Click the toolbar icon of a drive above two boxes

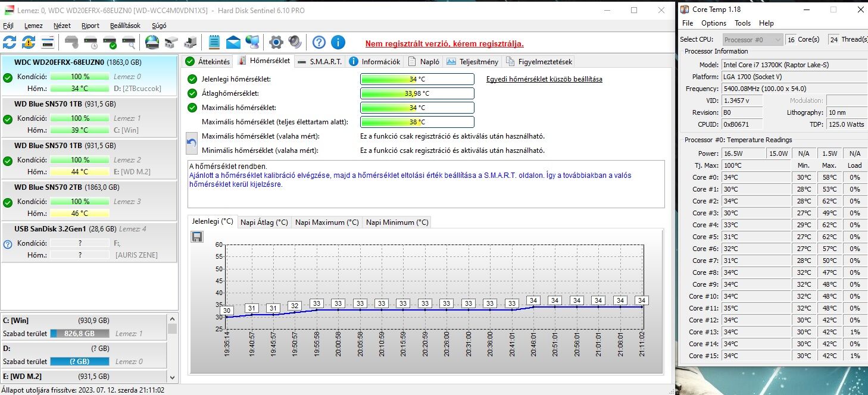point(171,42)
